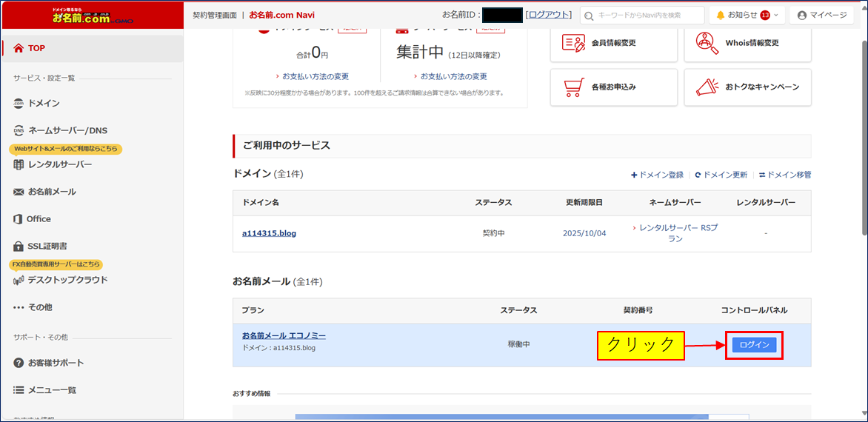The height and width of the screenshot is (422, 868).
Task: Open 各種お申込み card
Action: 614,87
